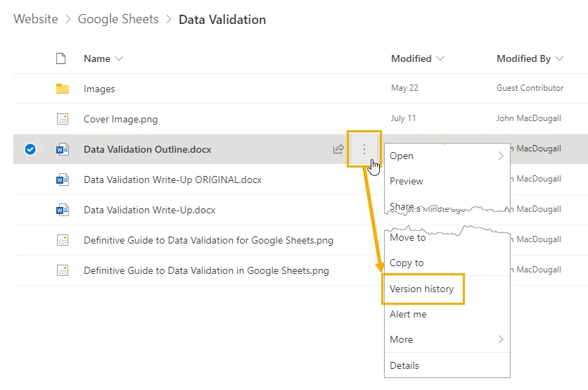Open Cover Image.png file name
The width and height of the screenshot is (588, 390).
coord(120,120)
